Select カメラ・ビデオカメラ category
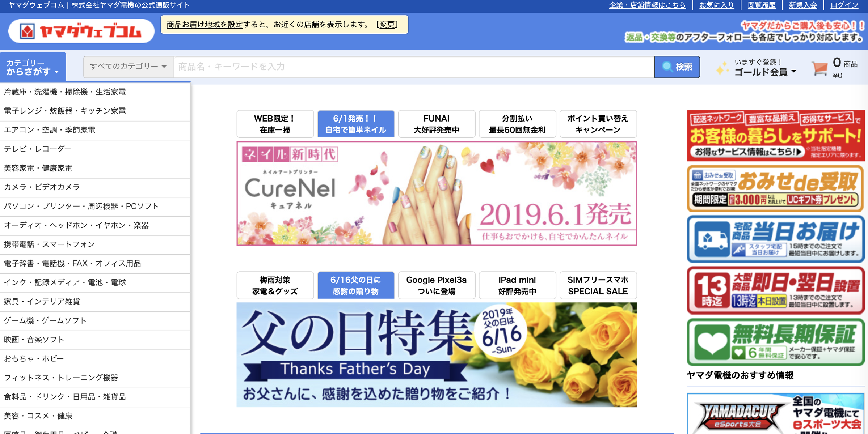Viewport: 868px width, 434px height. (x=95, y=187)
